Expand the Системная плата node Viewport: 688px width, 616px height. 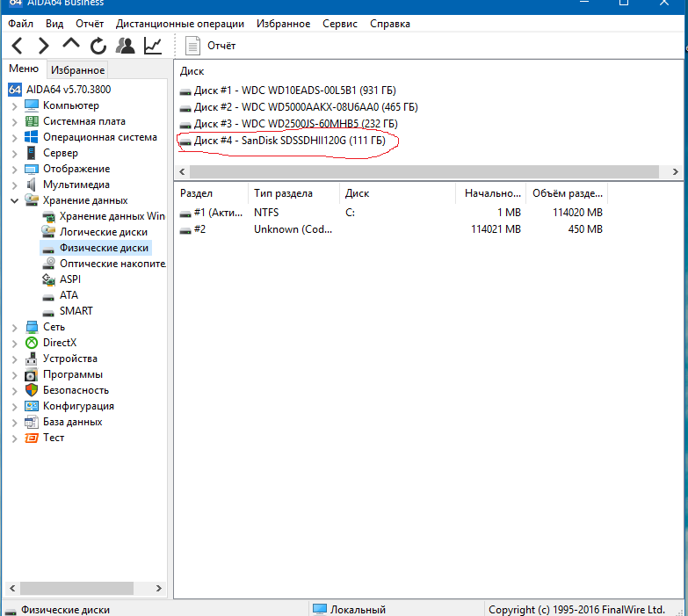[14, 122]
